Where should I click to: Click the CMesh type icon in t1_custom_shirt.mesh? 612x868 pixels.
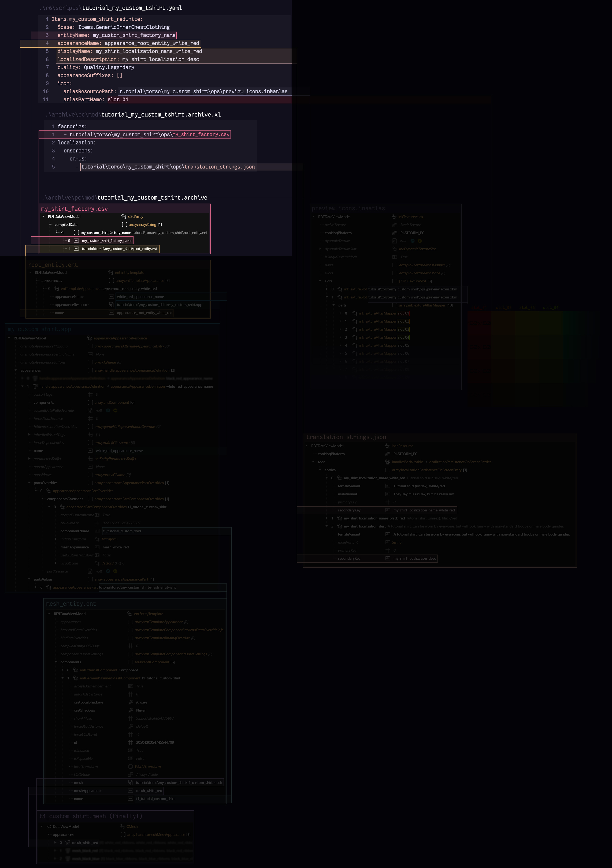[x=122, y=826]
